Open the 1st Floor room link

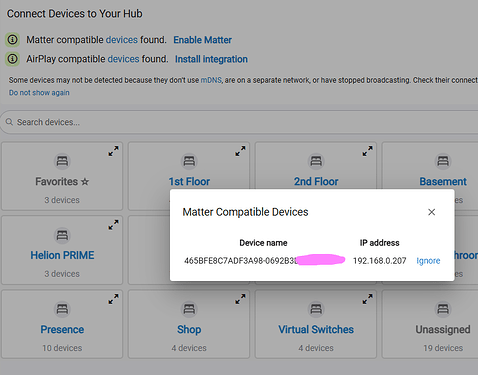(x=189, y=182)
